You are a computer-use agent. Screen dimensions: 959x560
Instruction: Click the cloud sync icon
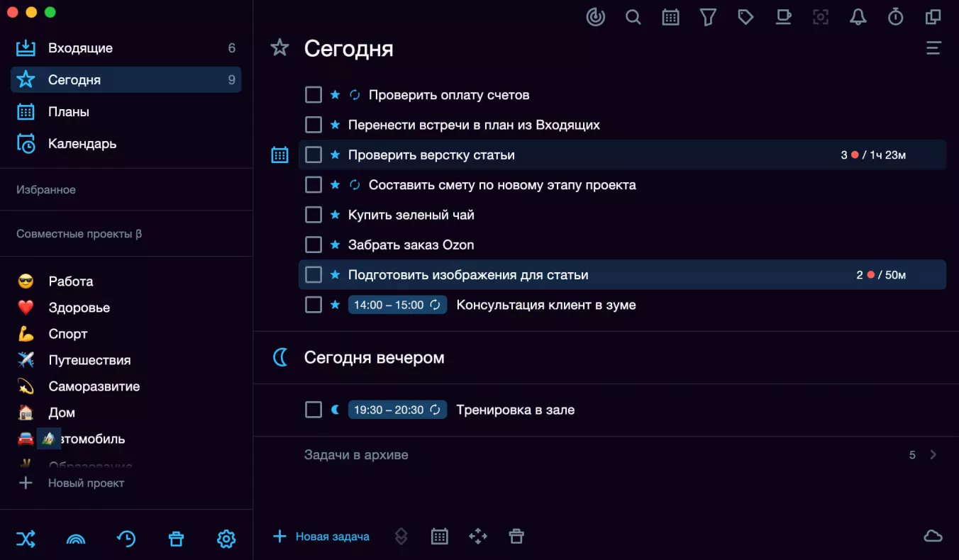pos(933,536)
